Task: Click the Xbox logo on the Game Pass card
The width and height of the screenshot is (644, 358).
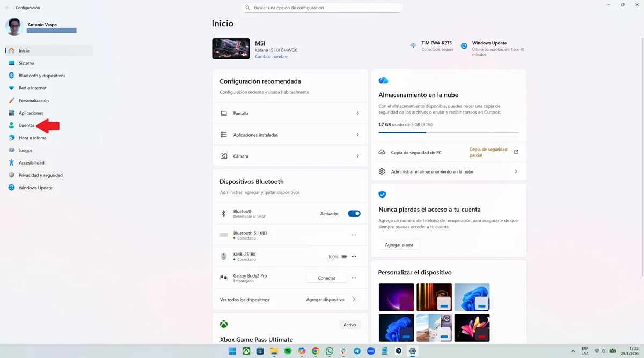Action: (224, 324)
